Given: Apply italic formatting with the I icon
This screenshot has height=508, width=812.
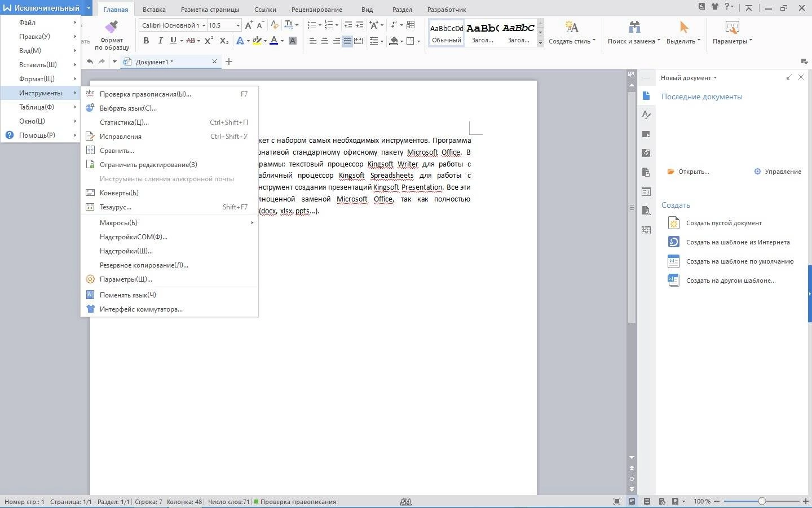Looking at the screenshot, I should [x=160, y=41].
